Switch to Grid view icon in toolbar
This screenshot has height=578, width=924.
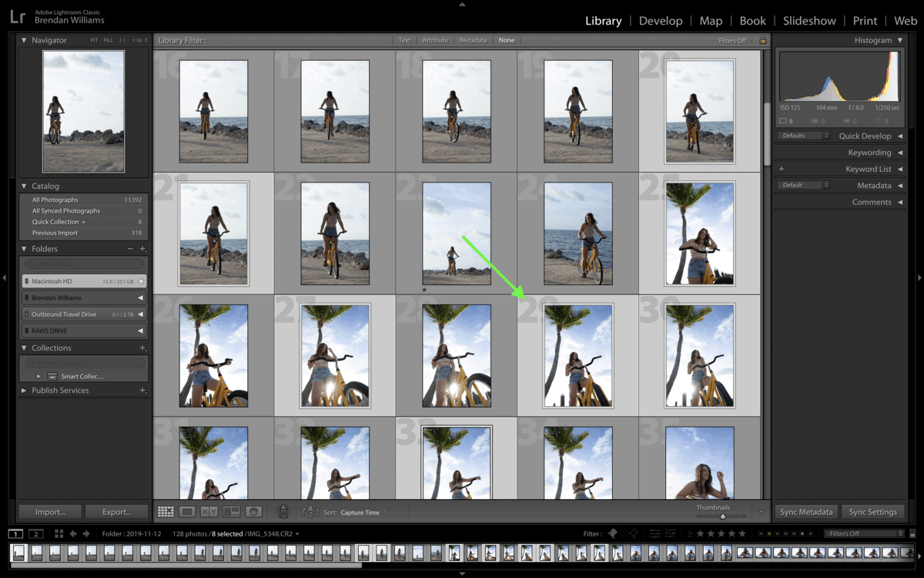point(166,512)
